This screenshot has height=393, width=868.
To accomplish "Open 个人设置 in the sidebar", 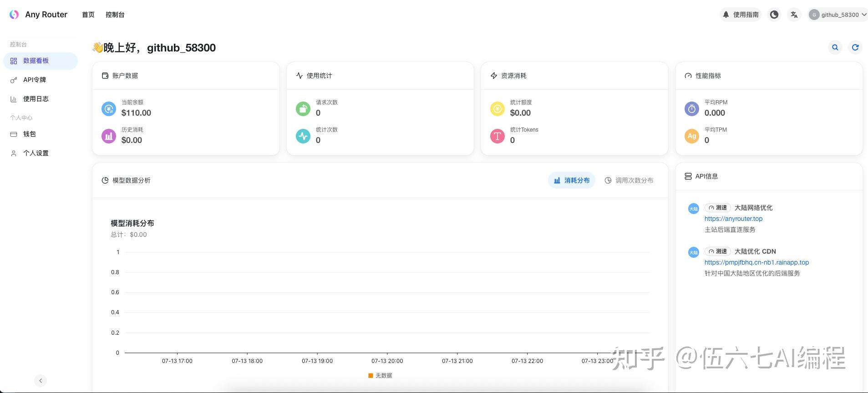I will 41,153.
